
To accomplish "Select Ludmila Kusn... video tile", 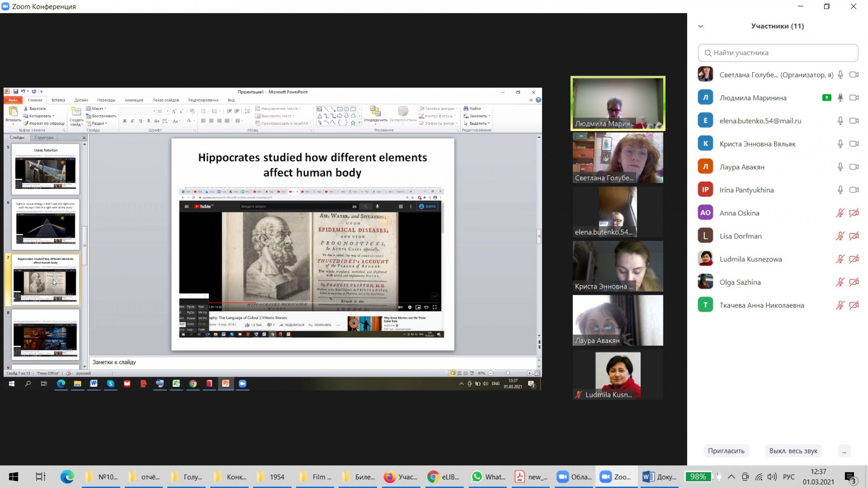I will 618,375.
